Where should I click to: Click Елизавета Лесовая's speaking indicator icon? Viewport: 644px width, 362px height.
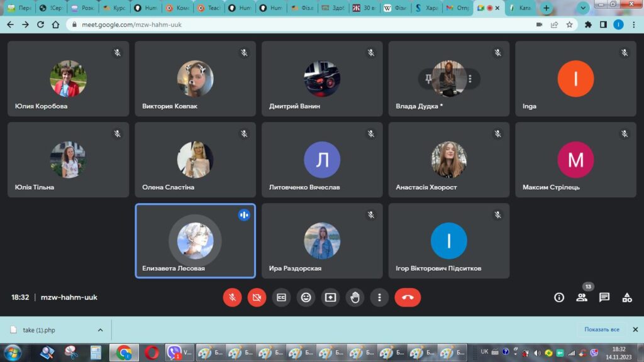244,215
